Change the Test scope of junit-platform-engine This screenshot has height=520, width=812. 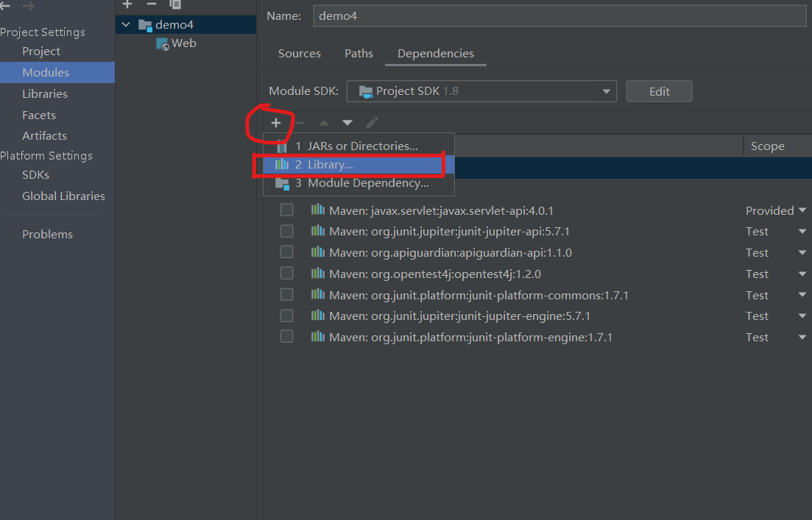click(802, 337)
